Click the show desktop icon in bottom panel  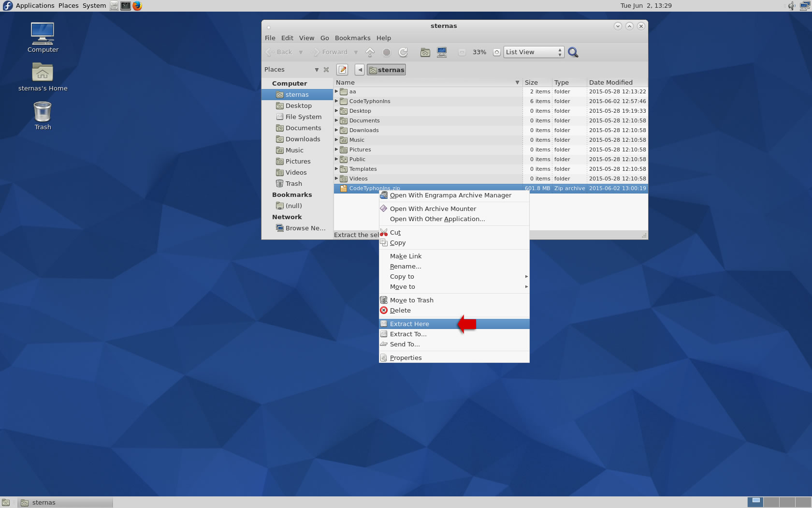[x=6, y=503]
